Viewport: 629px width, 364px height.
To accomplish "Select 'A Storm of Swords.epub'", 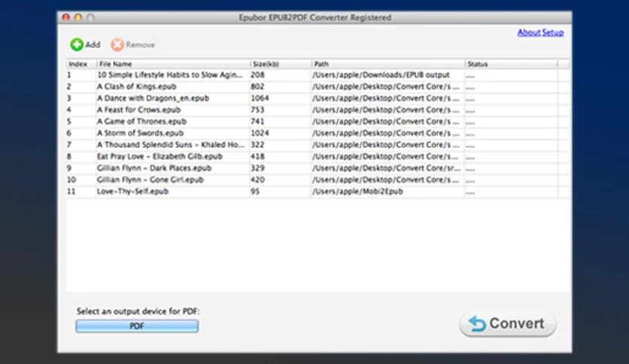I will 140,133.
